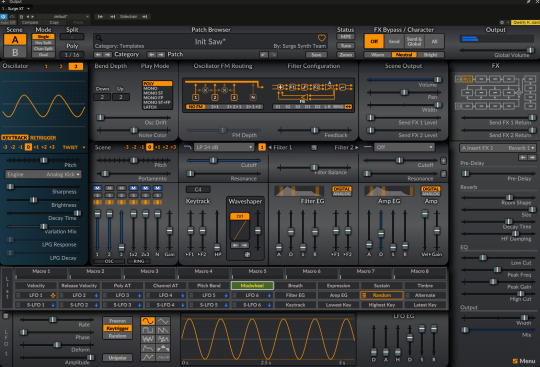Screen dimensions: 540x367
Task: Click the Save patch button
Action: click(316, 55)
